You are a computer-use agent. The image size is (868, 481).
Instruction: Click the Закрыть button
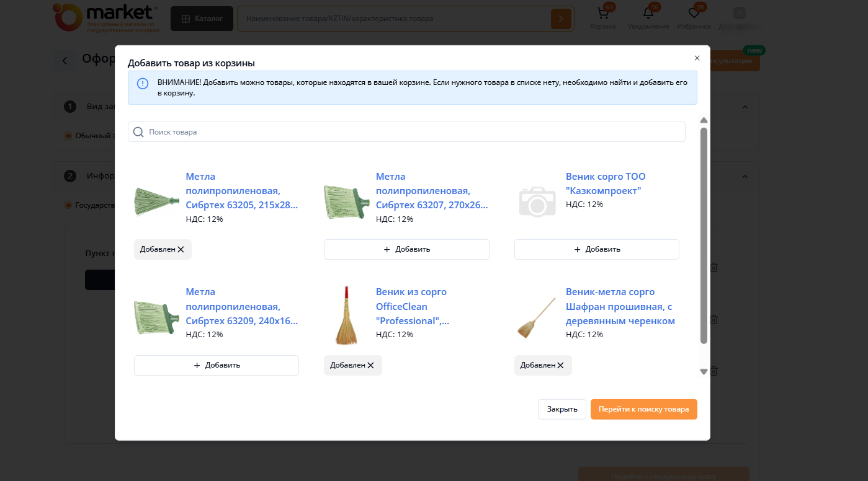click(x=562, y=409)
